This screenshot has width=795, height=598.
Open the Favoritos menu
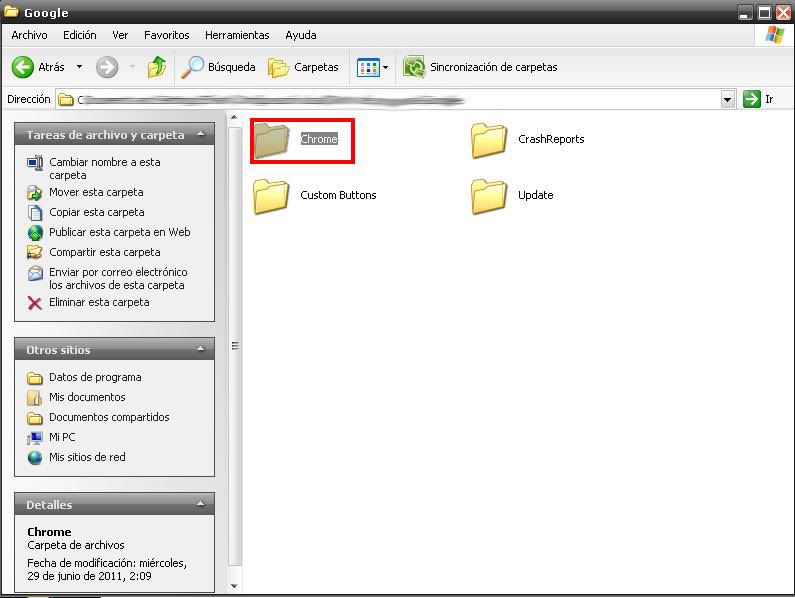click(x=166, y=35)
